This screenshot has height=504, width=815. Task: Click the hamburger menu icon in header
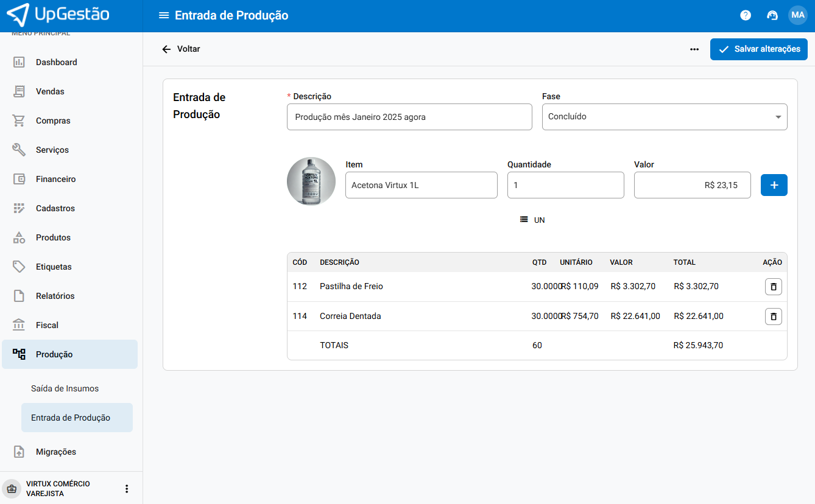click(163, 15)
